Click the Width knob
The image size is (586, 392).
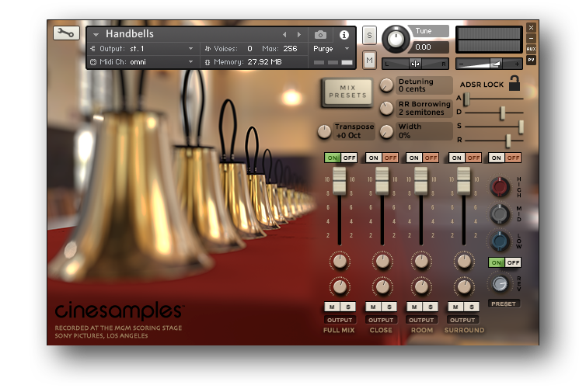[x=387, y=131]
